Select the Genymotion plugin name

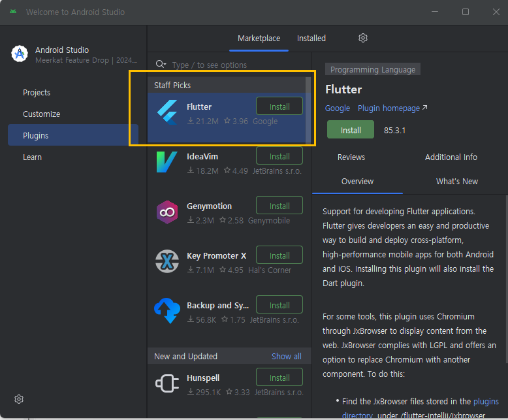click(x=209, y=206)
